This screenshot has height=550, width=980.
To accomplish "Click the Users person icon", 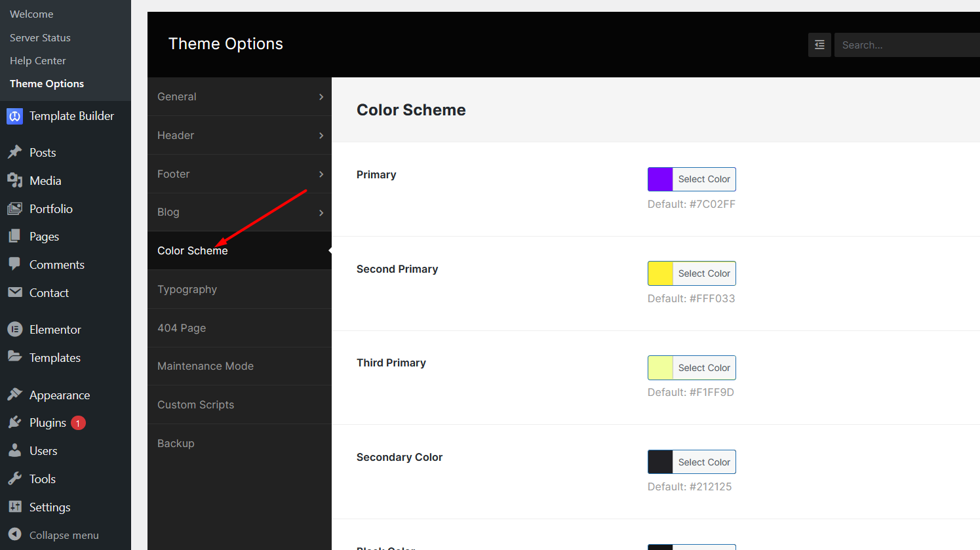I will click(14, 450).
